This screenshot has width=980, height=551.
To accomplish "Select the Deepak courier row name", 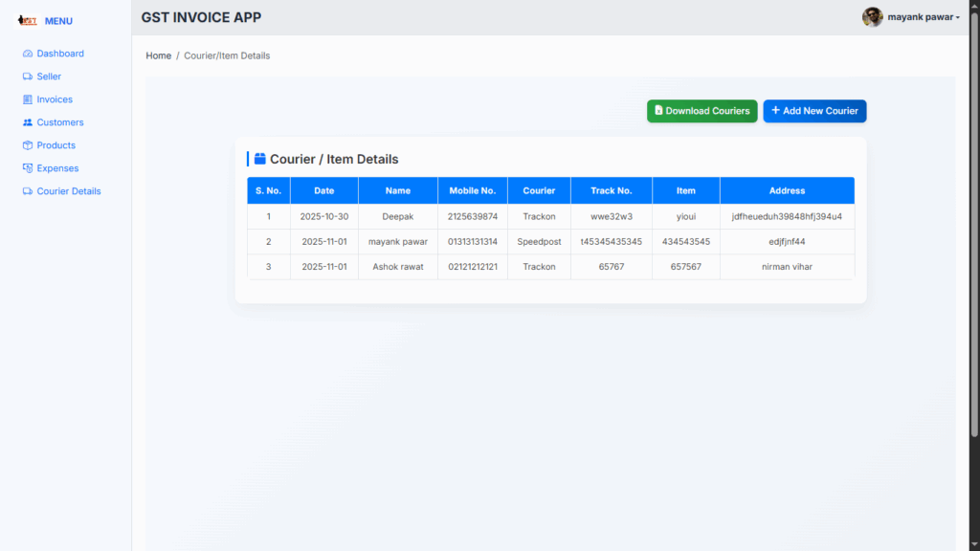I will [x=397, y=216].
